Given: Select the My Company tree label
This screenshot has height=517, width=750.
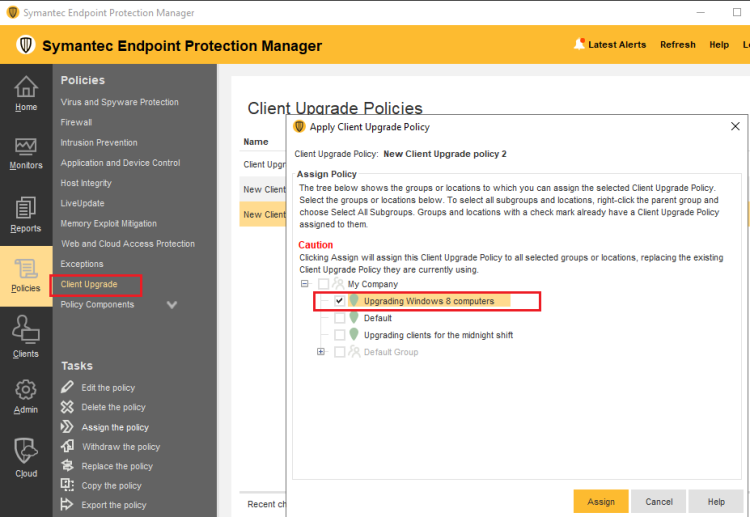Looking at the screenshot, I should pos(373,284).
